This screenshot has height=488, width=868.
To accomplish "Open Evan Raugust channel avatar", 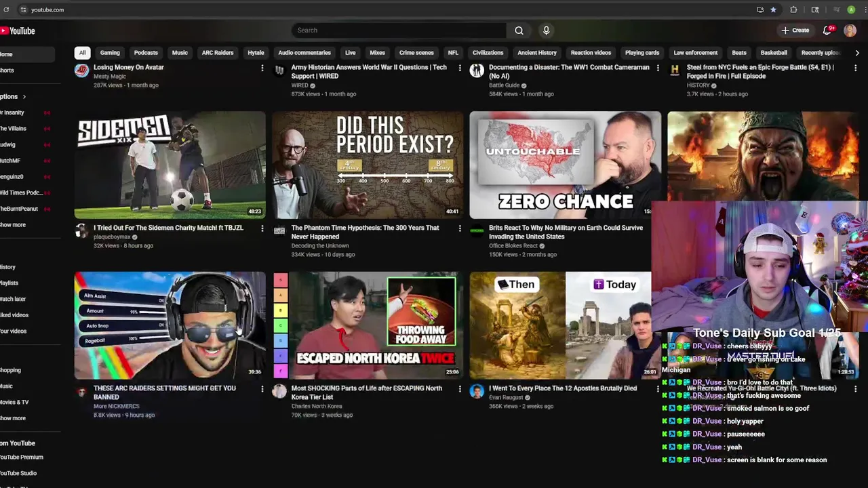I will (x=477, y=391).
